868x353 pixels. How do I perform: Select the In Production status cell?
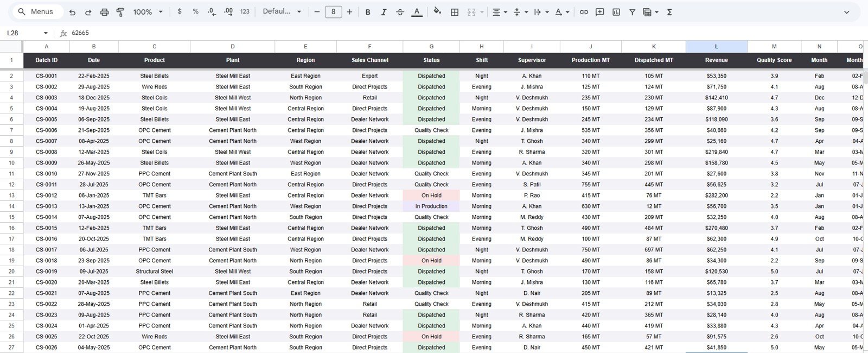coord(431,206)
